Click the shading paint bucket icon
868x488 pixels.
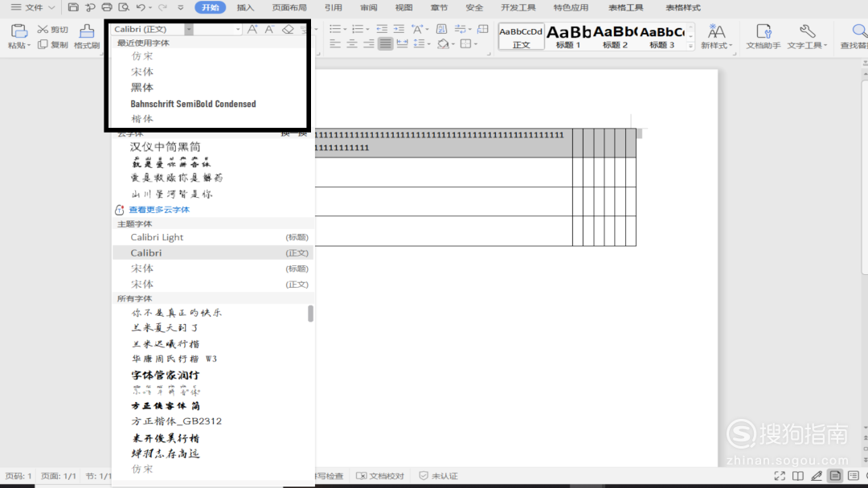[443, 43]
